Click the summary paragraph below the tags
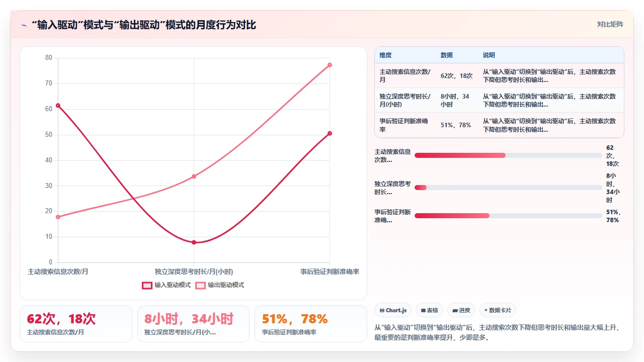Viewport: 644px width, 362px height. (x=499, y=332)
